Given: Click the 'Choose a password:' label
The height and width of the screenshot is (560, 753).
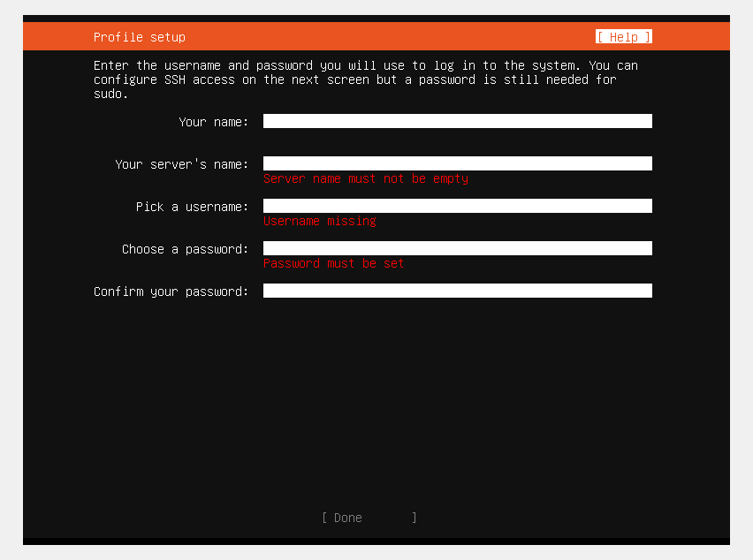Looking at the screenshot, I should coord(185,249).
